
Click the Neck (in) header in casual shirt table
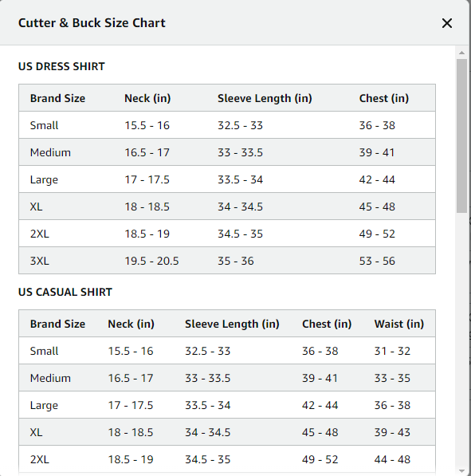tap(131, 324)
